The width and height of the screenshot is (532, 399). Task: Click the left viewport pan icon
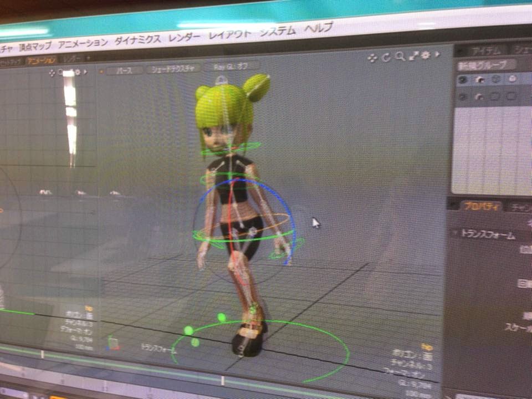tap(52, 73)
